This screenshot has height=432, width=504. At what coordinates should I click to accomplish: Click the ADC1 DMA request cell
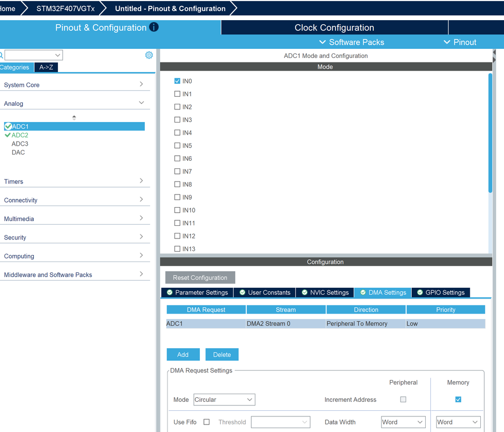(x=206, y=324)
